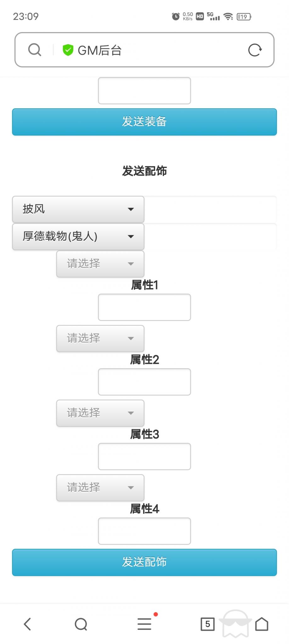Open the 请选择 dropdown above 属性1
This screenshot has height=644, width=289.
[100, 264]
